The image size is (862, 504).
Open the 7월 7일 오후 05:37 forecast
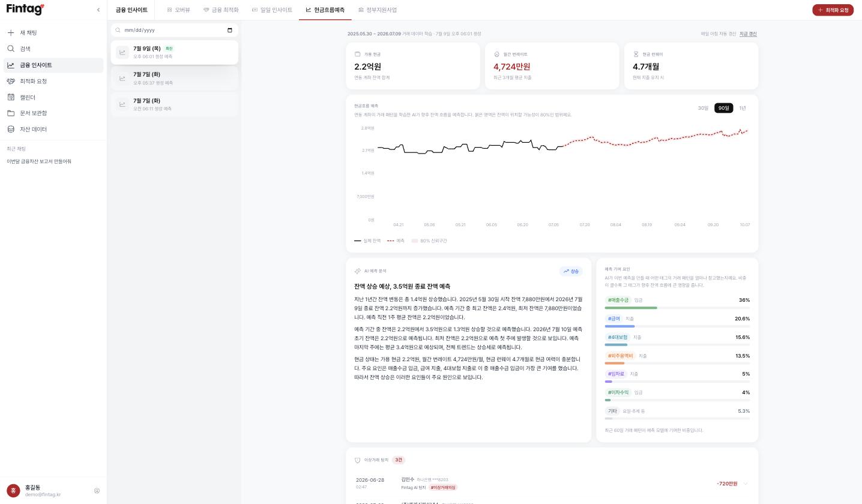(174, 78)
